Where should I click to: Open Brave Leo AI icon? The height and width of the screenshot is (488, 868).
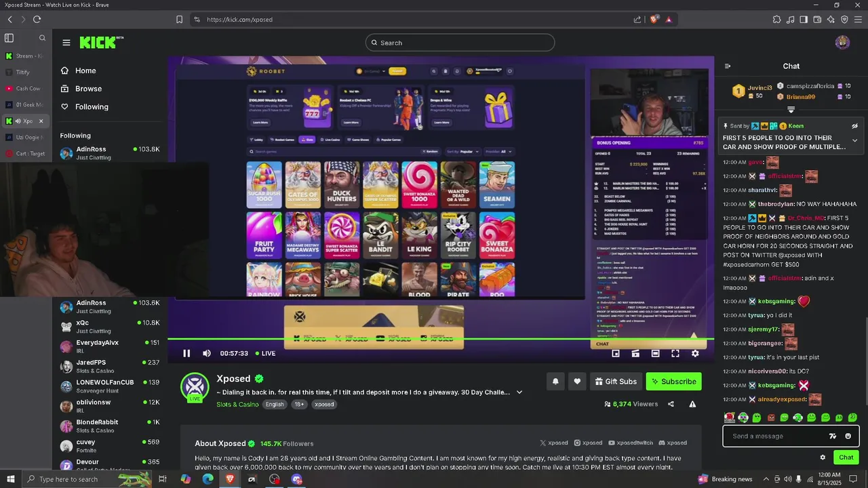click(831, 20)
